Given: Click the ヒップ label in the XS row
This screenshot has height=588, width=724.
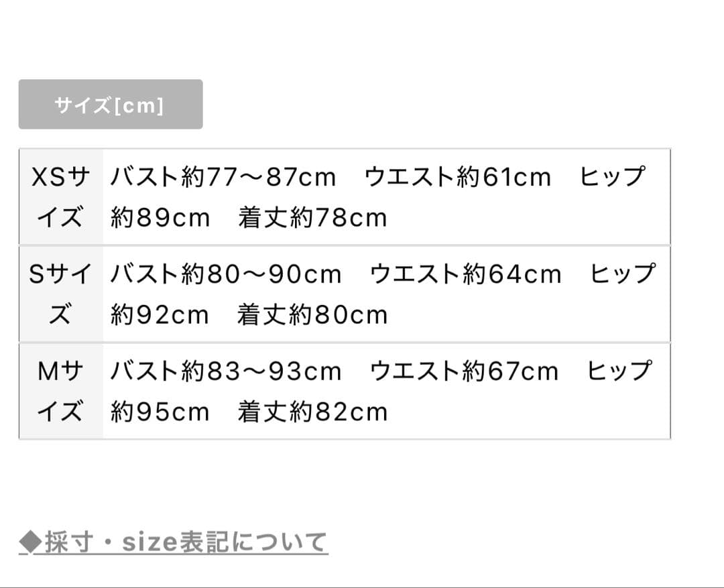Looking at the screenshot, I should [x=612, y=178].
